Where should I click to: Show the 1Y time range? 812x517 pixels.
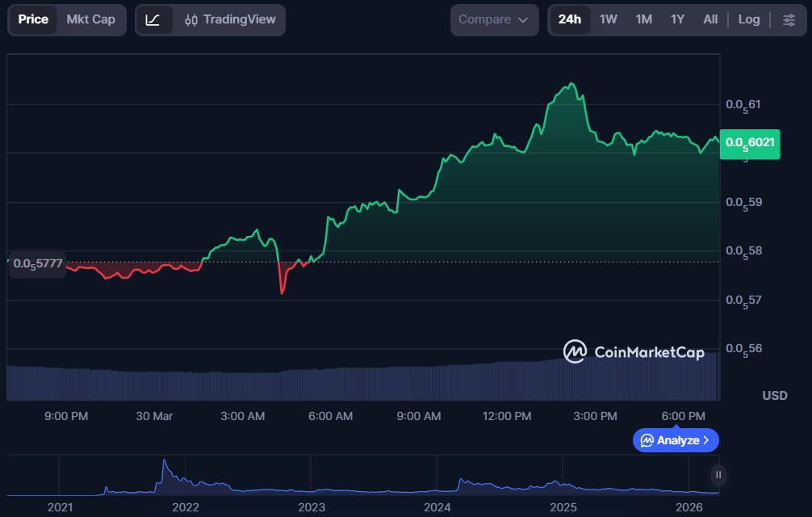click(x=677, y=19)
